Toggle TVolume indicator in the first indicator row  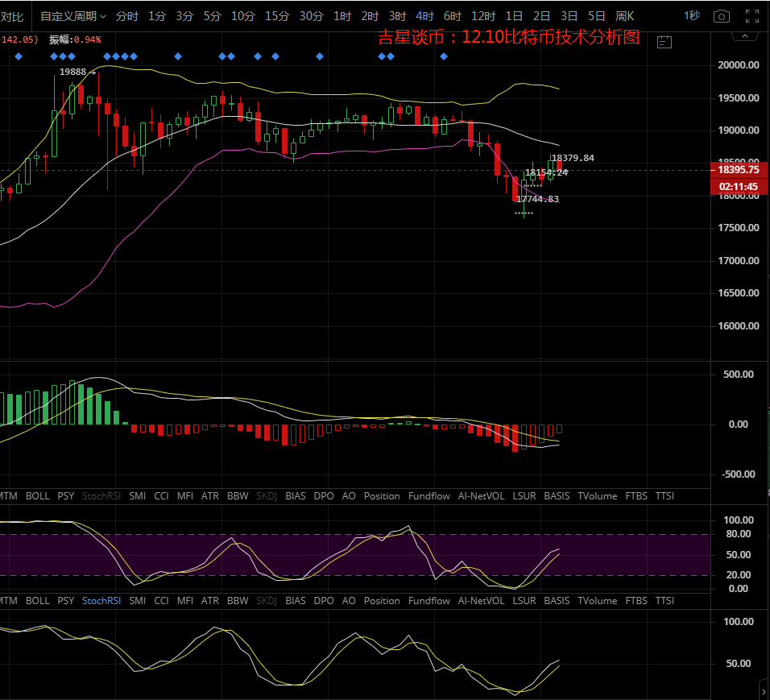pos(597,496)
